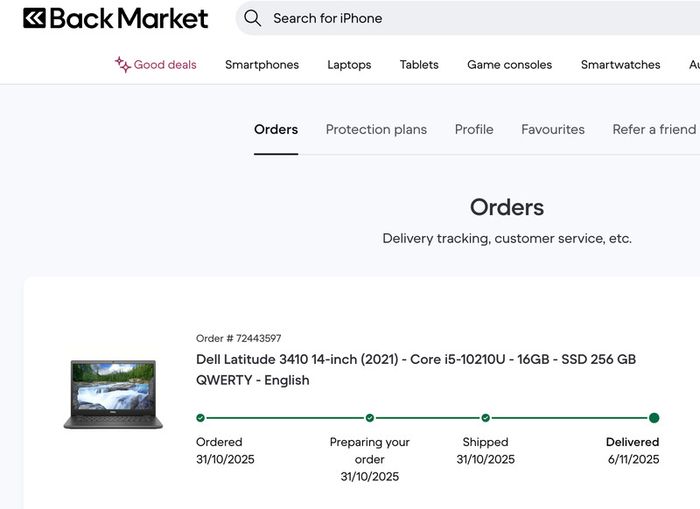This screenshot has height=509, width=700.
Task: Open the Favourites tab
Action: pyautogui.click(x=553, y=129)
